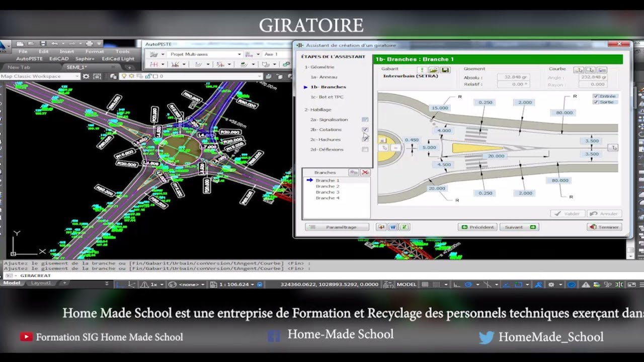Viewport: 644px width, 362px height.
Task: Click the AutoPISTE gear icon at toolbar end
Action: (x=287, y=64)
